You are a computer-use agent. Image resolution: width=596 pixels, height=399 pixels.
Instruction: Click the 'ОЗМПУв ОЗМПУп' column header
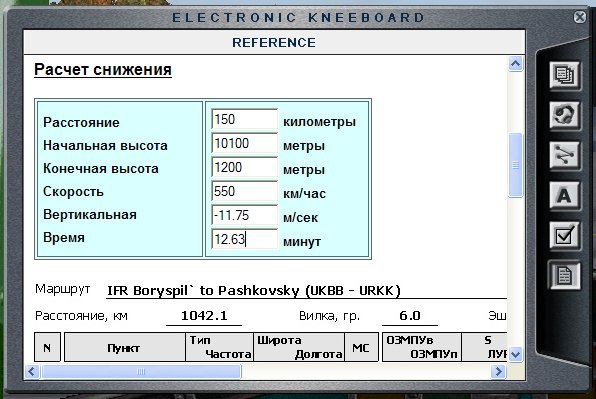(x=422, y=347)
